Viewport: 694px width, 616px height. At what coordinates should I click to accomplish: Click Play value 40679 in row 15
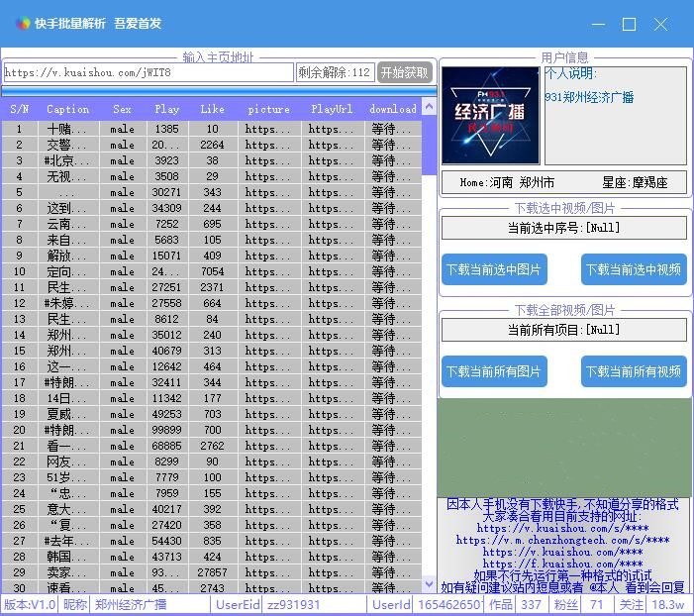[167, 351]
